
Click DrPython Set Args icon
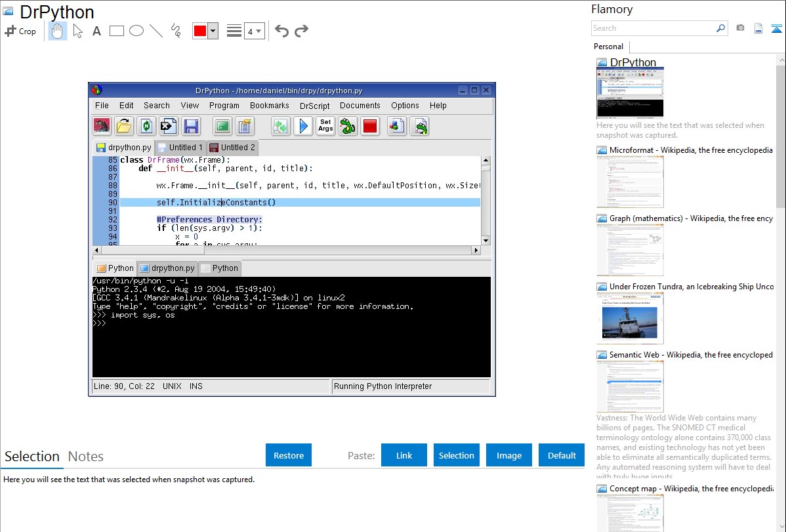(325, 126)
